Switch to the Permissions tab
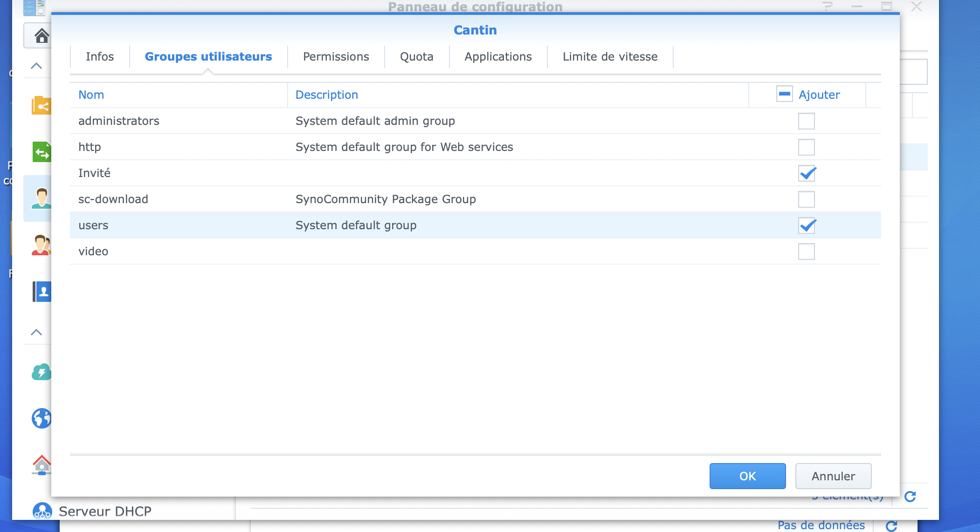 (336, 57)
